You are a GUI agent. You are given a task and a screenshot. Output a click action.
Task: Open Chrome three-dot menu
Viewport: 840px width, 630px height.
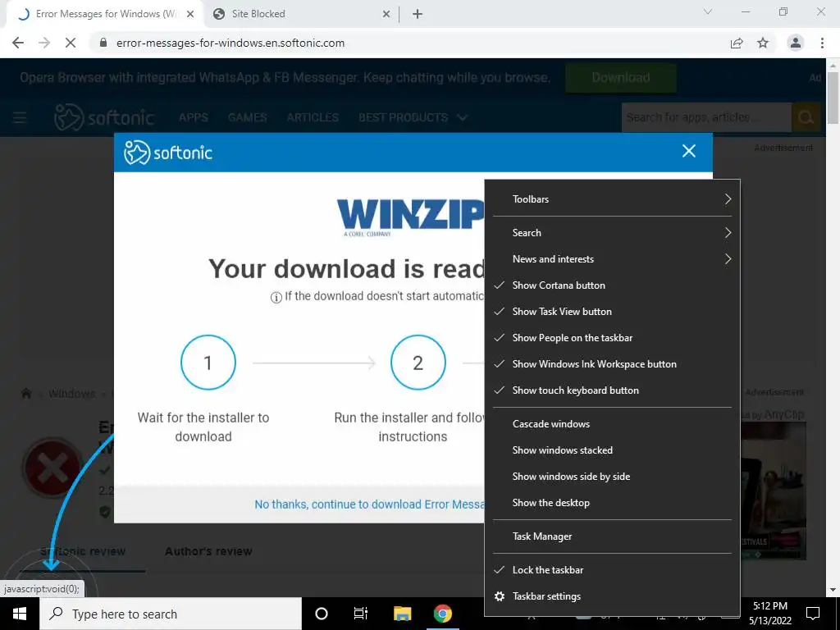(822, 43)
